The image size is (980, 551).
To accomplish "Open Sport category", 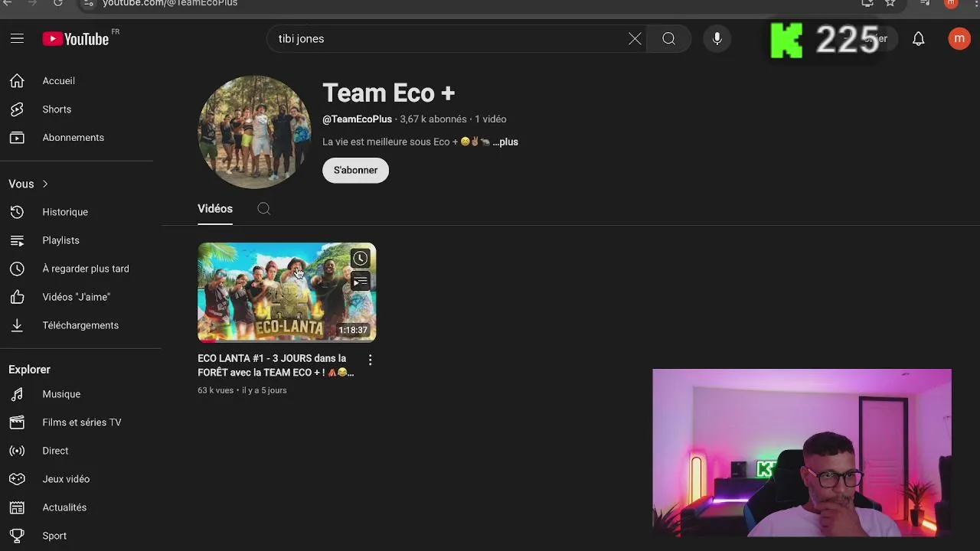I will (54, 536).
